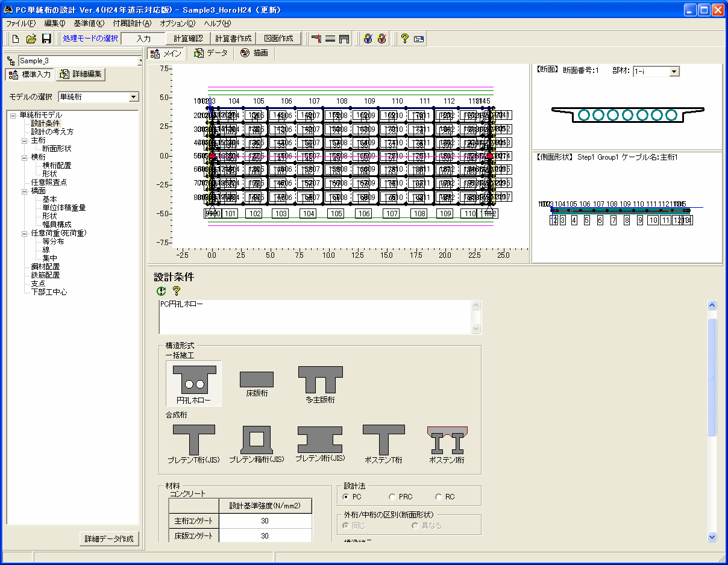Create a new file with the blank-page icon

click(x=16, y=39)
